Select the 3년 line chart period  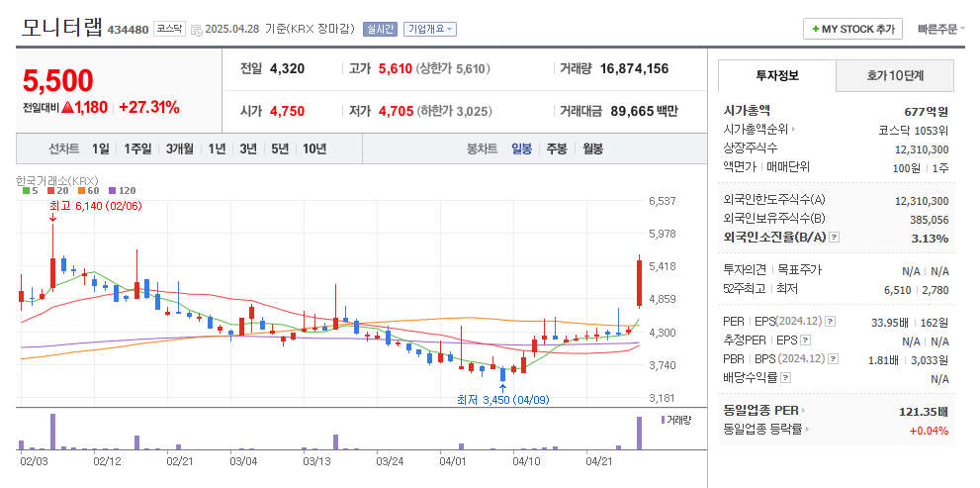[248, 148]
